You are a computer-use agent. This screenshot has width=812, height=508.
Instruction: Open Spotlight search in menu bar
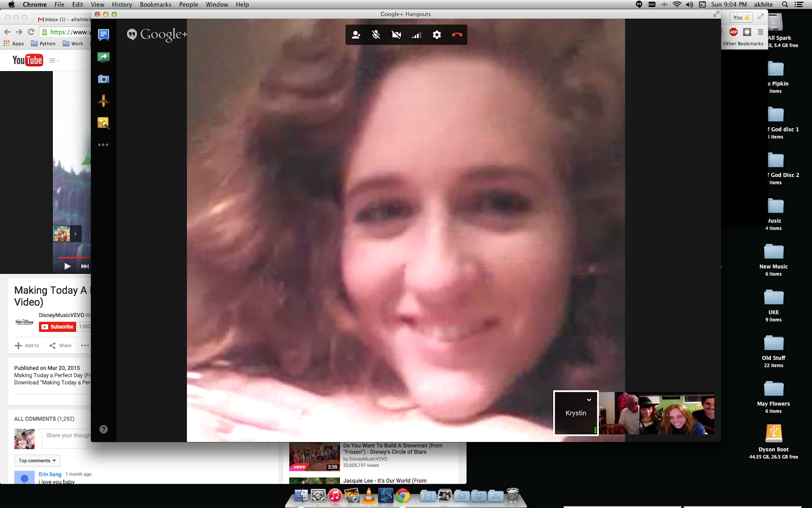pyautogui.click(x=785, y=5)
